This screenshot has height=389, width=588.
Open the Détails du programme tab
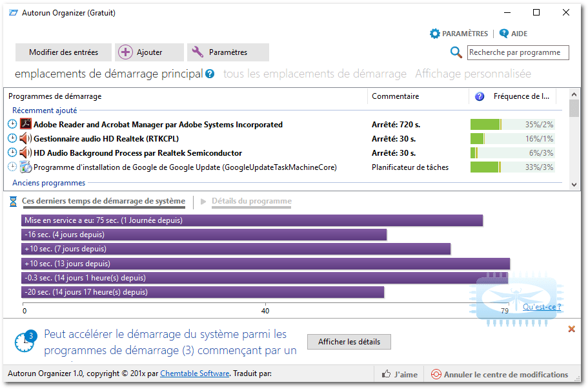252,201
